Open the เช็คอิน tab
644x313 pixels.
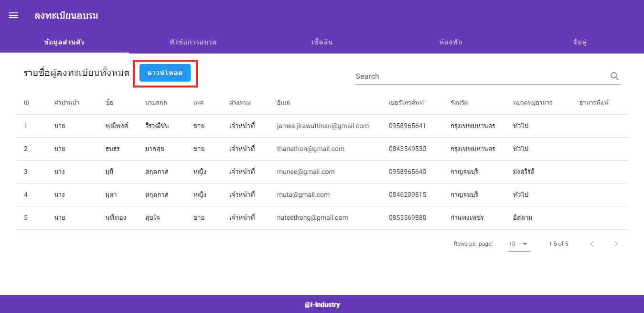coord(322,42)
